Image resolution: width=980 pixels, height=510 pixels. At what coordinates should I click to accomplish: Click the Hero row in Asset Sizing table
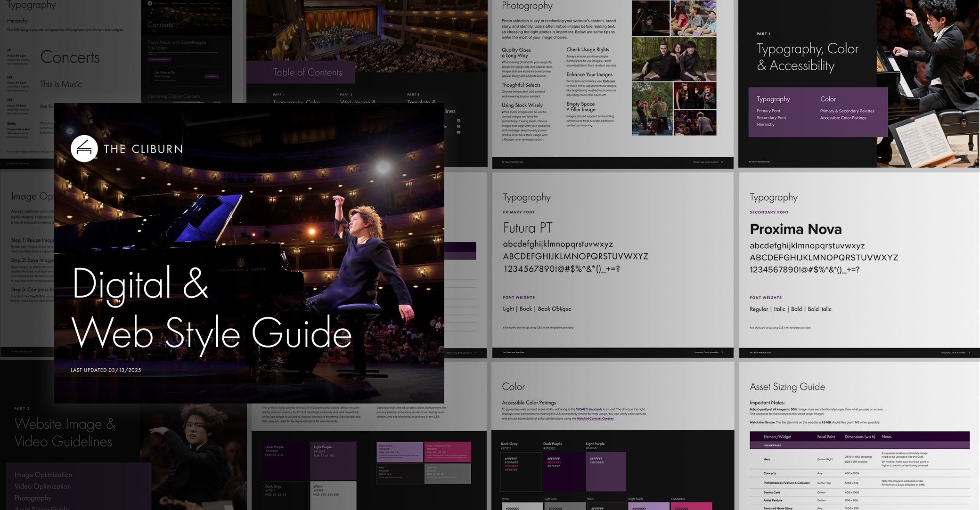767,459
